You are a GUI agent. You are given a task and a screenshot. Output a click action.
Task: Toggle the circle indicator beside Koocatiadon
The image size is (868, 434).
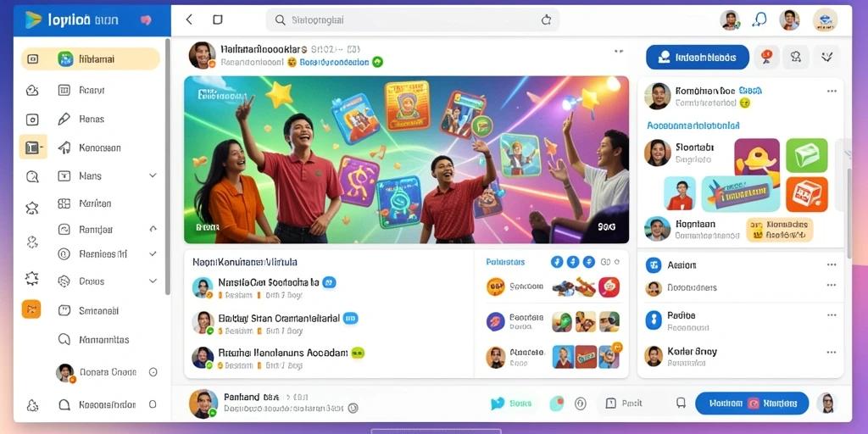point(153,404)
